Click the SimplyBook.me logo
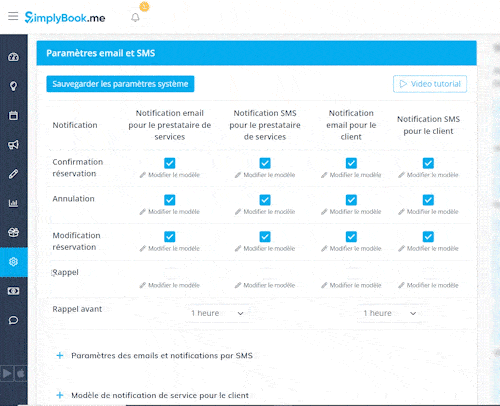The height and width of the screenshot is (406, 500). [65, 17]
